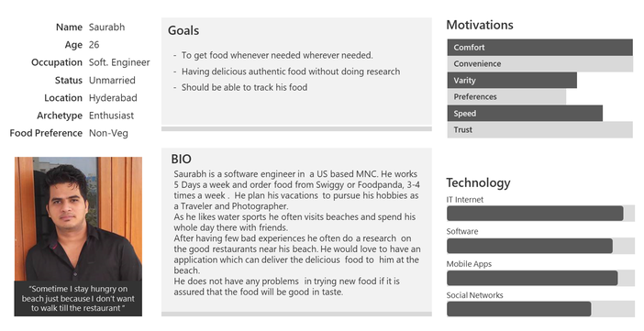Click the Trust motivation bar
Viewport: 644px width, 331px height.
click(539, 130)
